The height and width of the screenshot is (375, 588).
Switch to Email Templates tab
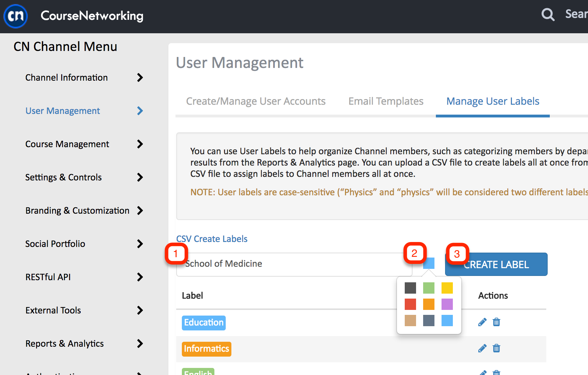pyautogui.click(x=386, y=101)
